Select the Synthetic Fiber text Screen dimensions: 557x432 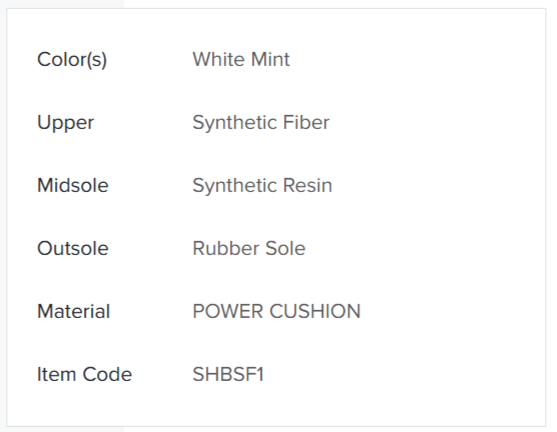(261, 123)
